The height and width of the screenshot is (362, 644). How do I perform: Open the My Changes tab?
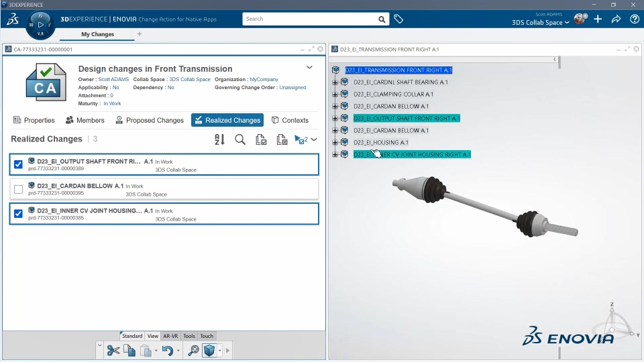pos(97,34)
